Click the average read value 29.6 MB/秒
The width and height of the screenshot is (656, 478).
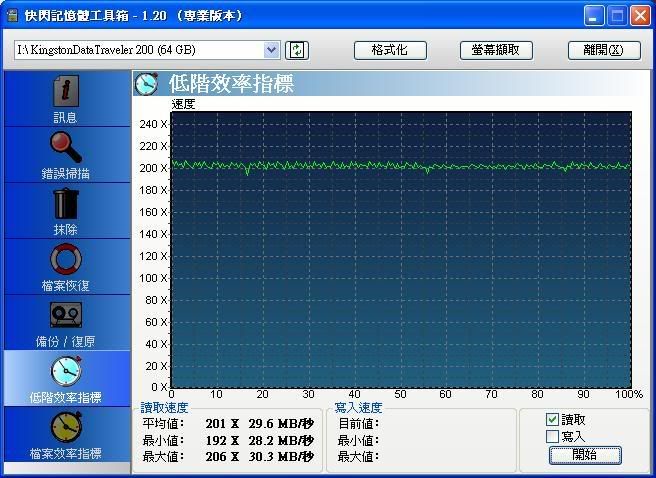pyautogui.click(x=281, y=424)
